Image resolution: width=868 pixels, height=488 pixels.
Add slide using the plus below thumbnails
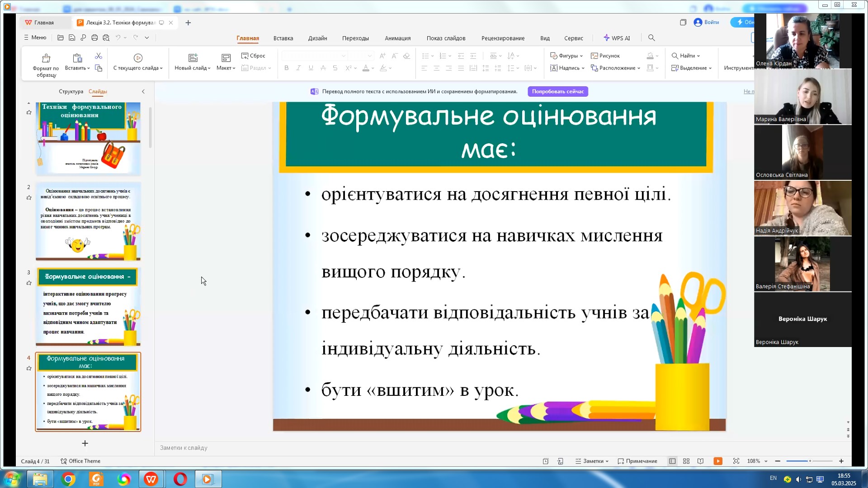pos(85,444)
